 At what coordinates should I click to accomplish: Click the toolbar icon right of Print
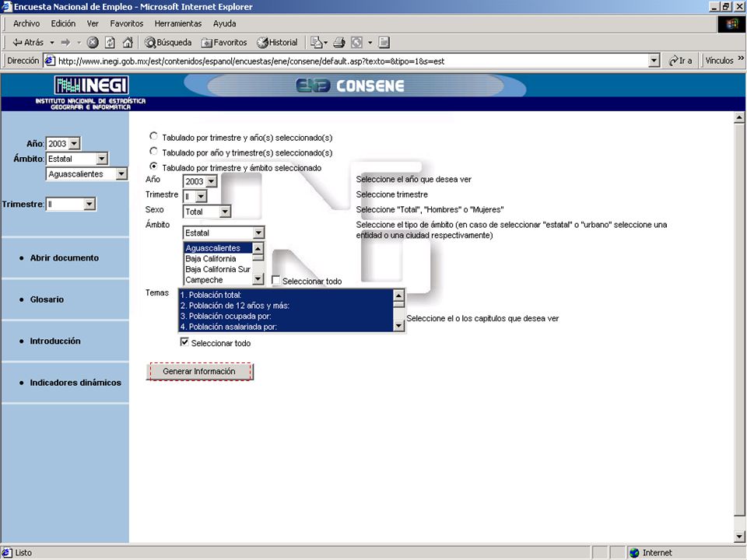click(357, 42)
